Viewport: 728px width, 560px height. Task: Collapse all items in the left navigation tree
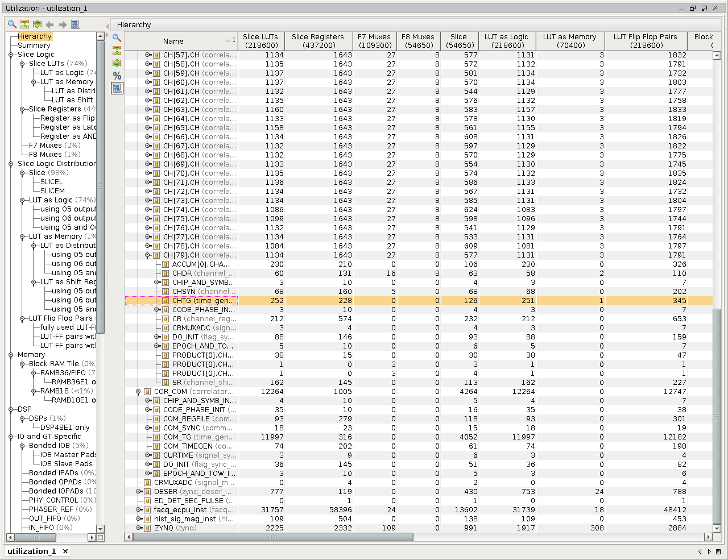tap(24, 24)
